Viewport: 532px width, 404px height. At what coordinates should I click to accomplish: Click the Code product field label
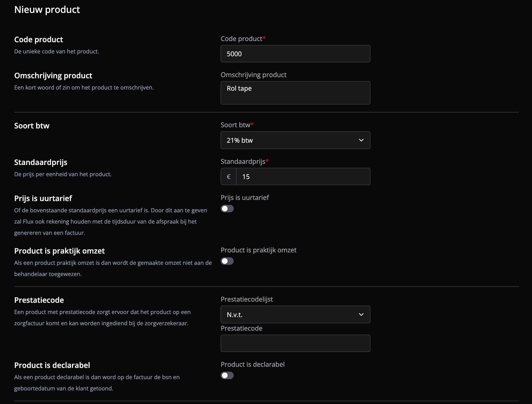click(241, 38)
